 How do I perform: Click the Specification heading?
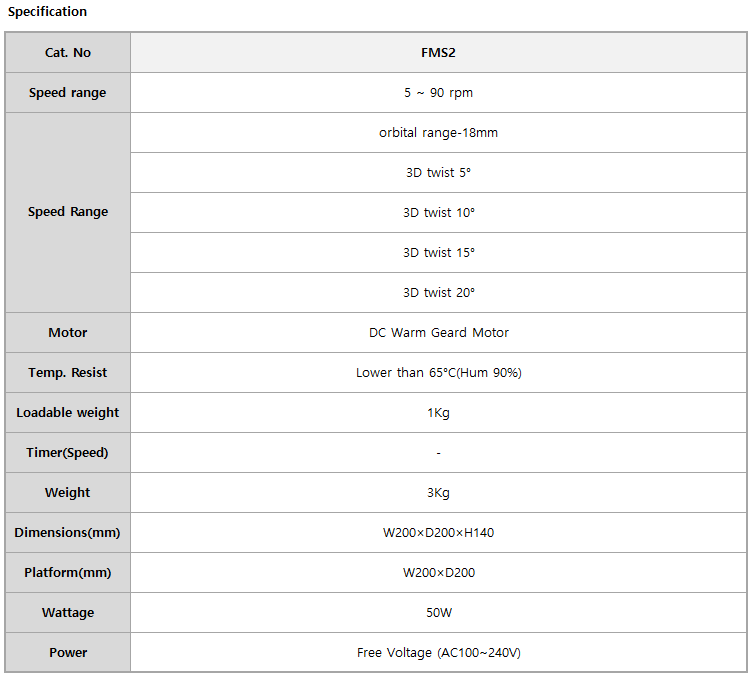(x=47, y=11)
